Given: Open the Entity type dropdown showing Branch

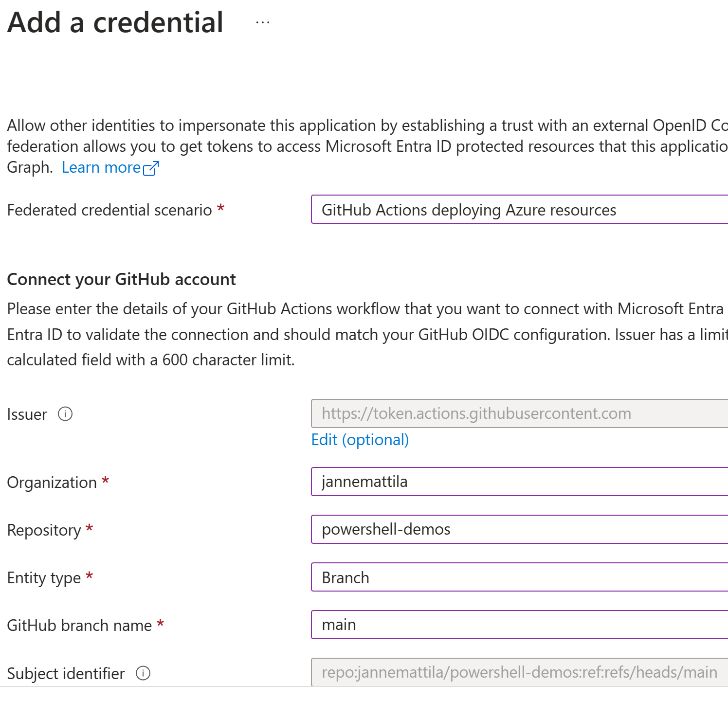Looking at the screenshot, I should pyautogui.click(x=520, y=577).
